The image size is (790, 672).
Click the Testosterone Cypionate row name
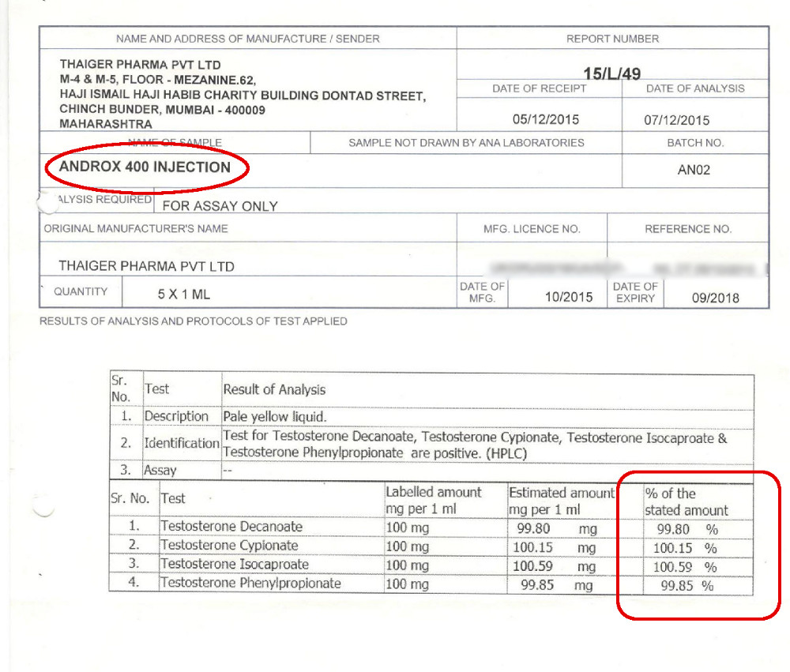(x=229, y=545)
